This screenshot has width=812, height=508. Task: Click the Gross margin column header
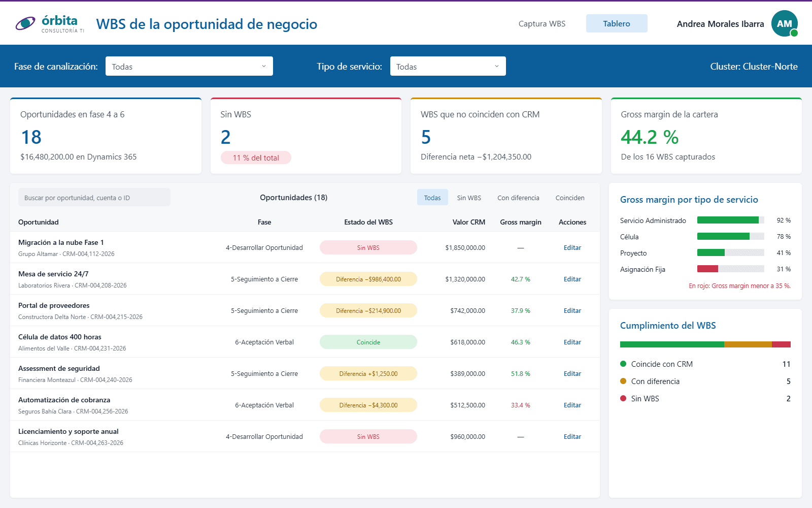pyautogui.click(x=521, y=222)
